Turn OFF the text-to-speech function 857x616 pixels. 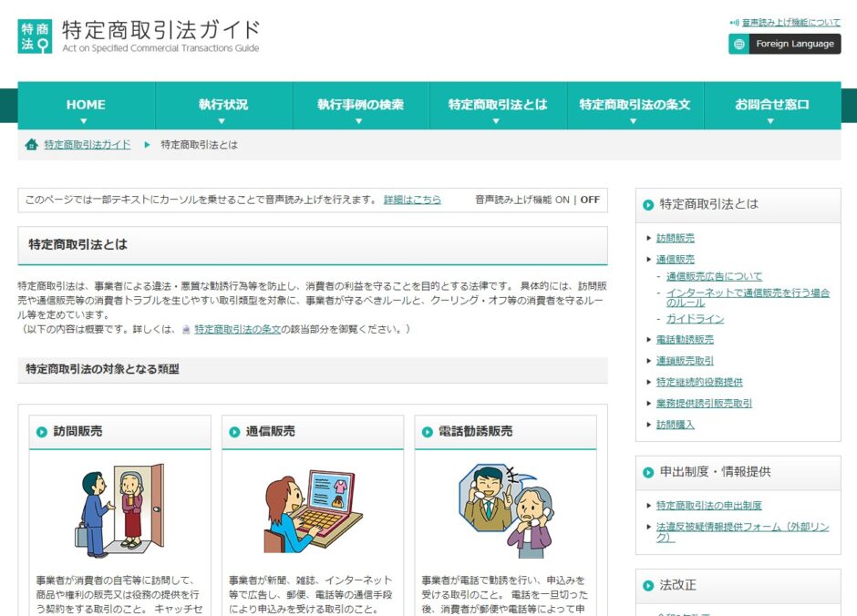click(x=588, y=200)
